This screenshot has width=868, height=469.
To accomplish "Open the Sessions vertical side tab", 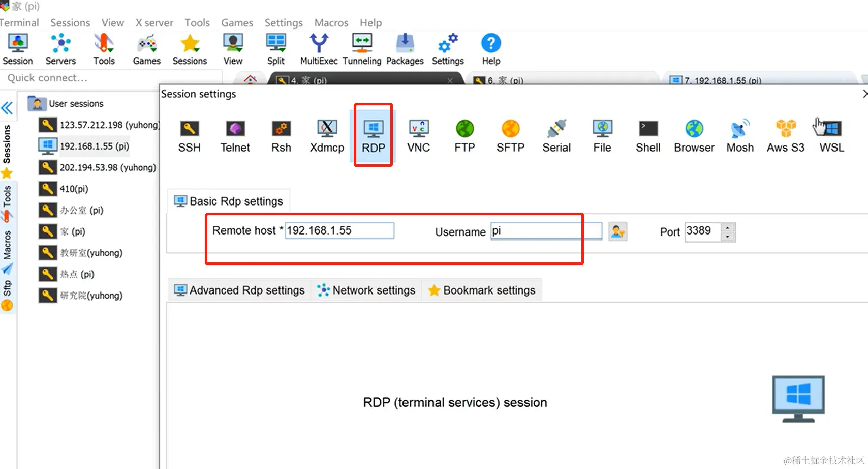I will [7, 144].
